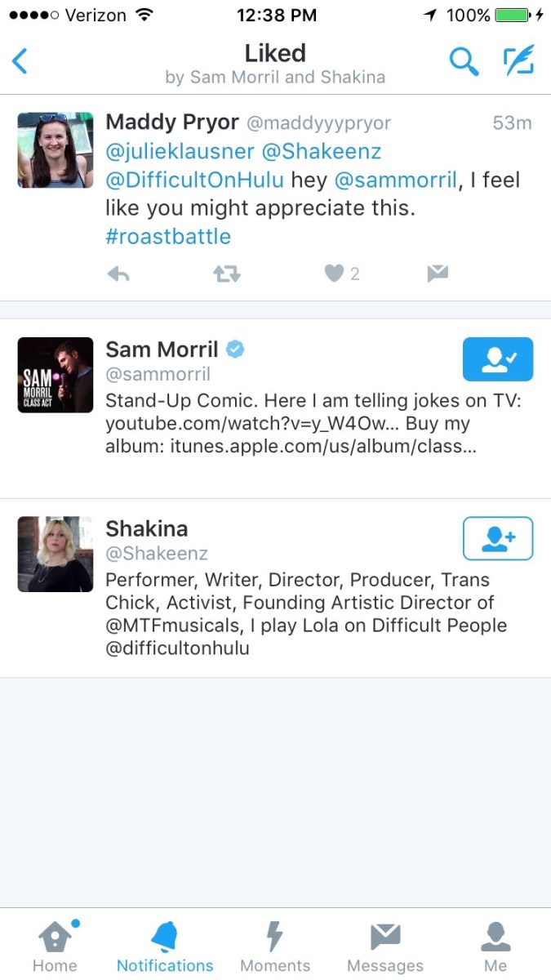Switch to the Me profile tab
Image resolution: width=551 pixels, height=980 pixels.
[x=495, y=946]
